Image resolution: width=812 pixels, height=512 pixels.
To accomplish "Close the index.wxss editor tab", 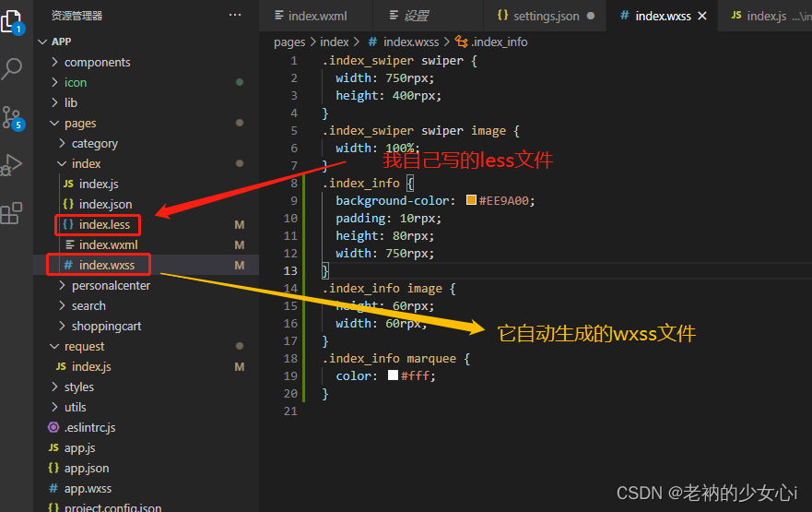I will 702,16.
